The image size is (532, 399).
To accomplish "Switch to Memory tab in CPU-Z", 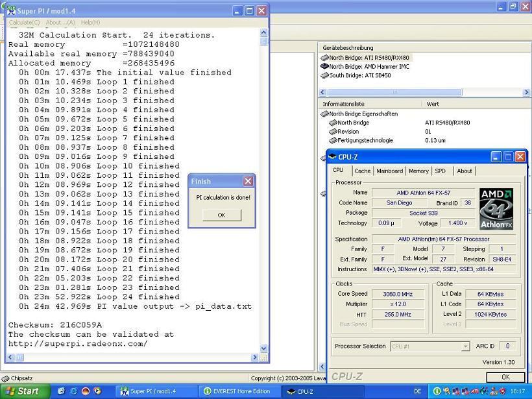I will click(x=418, y=171).
